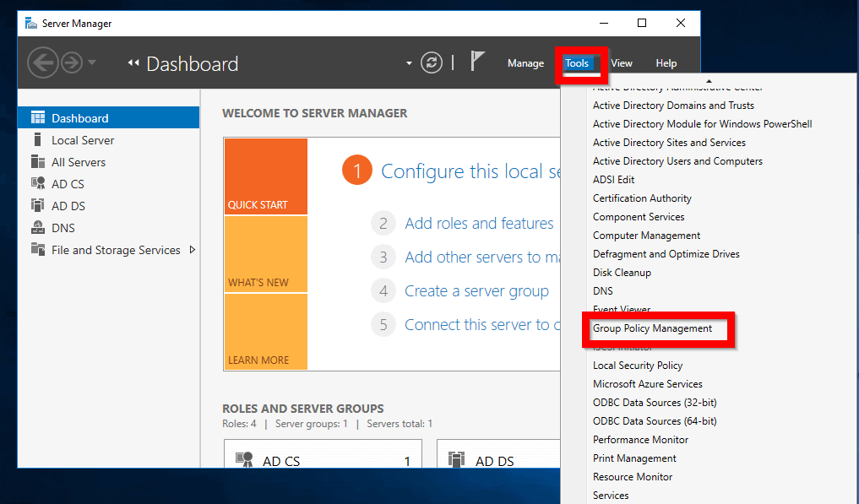Click AD CS role tile icon

[244, 459]
